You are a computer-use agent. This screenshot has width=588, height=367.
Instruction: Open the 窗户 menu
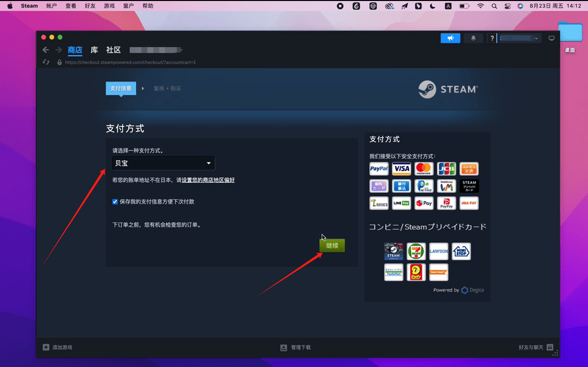[128, 6]
